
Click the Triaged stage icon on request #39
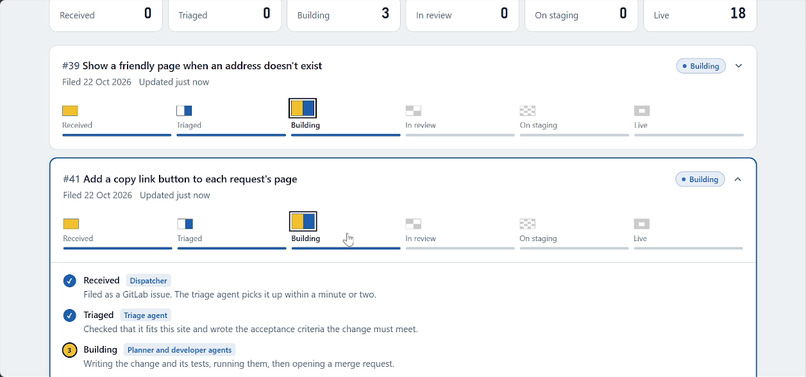pyautogui.click(x=184, y=111)
